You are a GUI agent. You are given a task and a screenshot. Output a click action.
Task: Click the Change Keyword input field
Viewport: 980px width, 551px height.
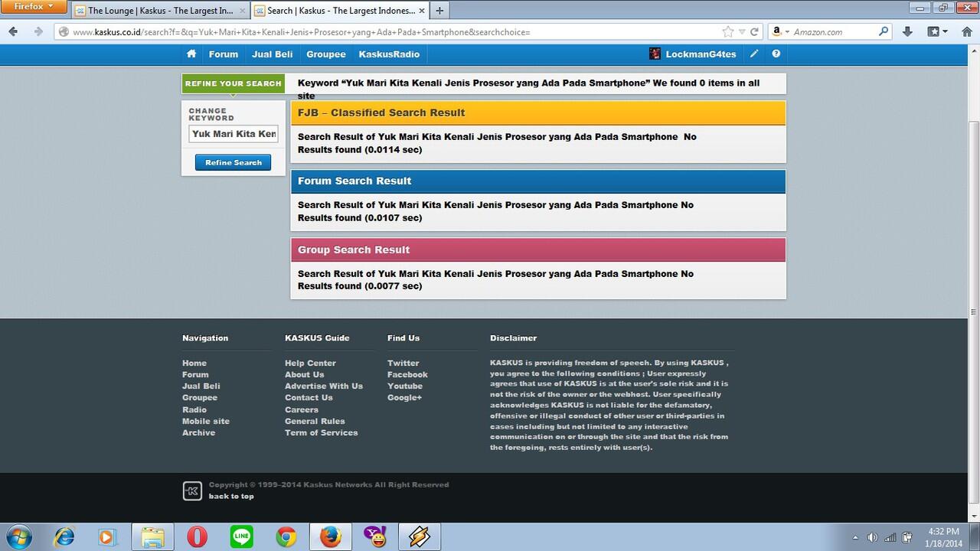234,134
